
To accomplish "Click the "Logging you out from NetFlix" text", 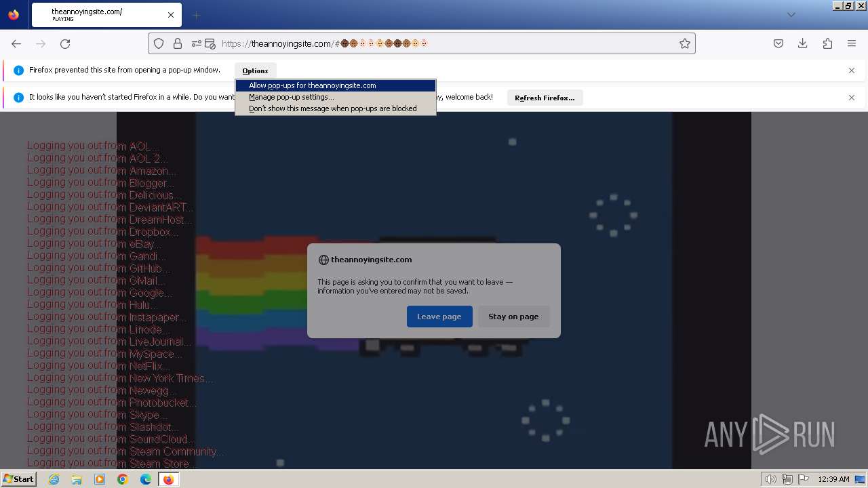I will [99, 366].
